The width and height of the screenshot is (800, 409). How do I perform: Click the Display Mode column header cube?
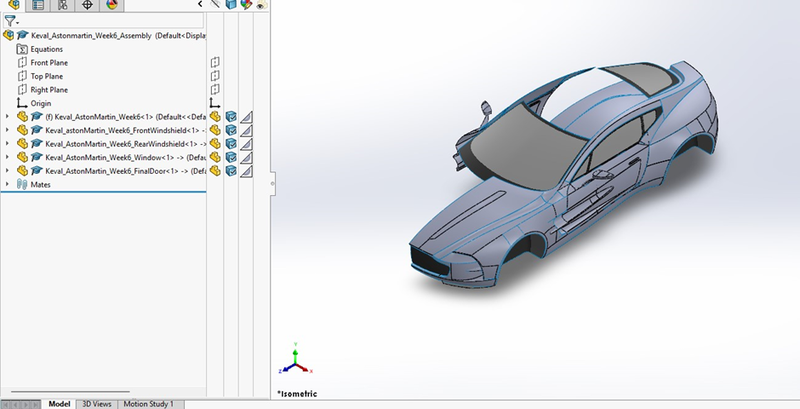pyautogui.click(x=231, y=4)
